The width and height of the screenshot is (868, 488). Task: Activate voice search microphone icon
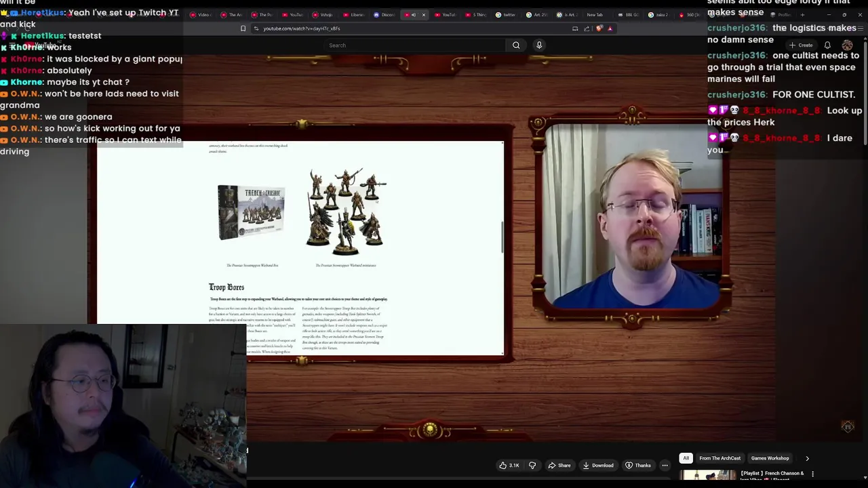click(539, 45)
